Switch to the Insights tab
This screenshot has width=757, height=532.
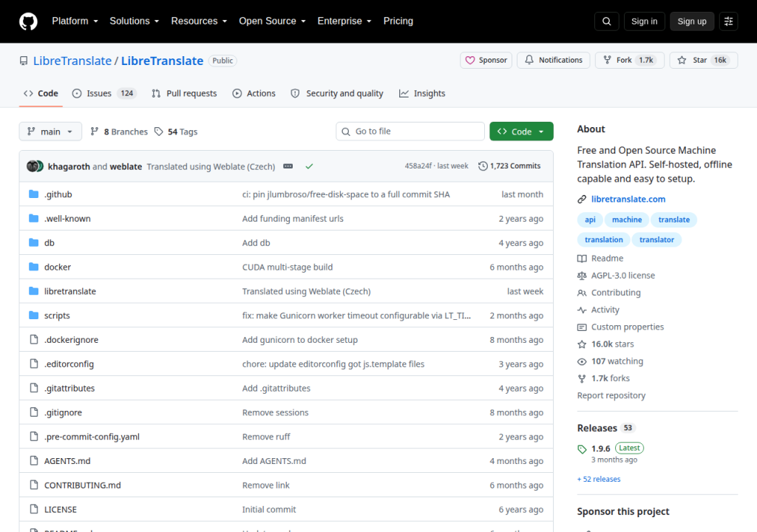tap(422, 93)
